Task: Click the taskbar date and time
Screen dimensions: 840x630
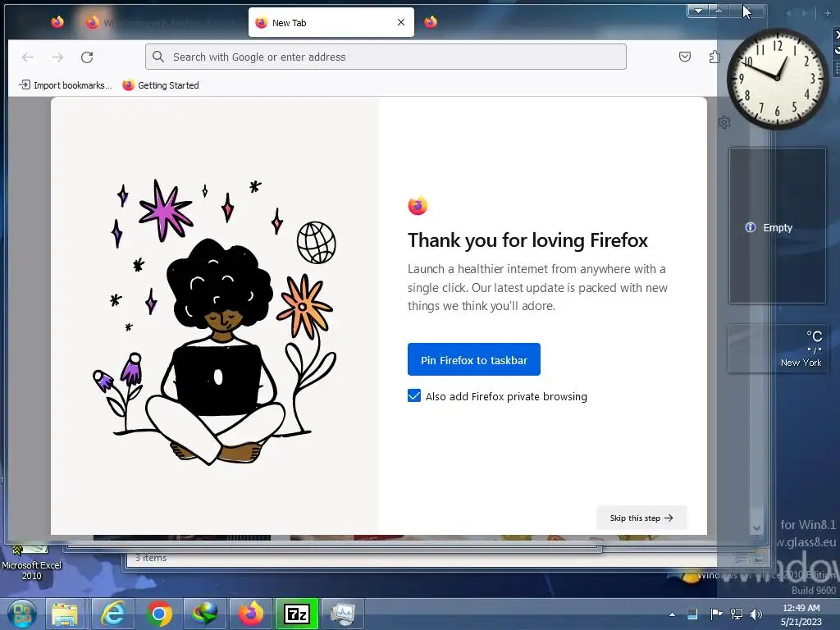Action: coord(801,614)
